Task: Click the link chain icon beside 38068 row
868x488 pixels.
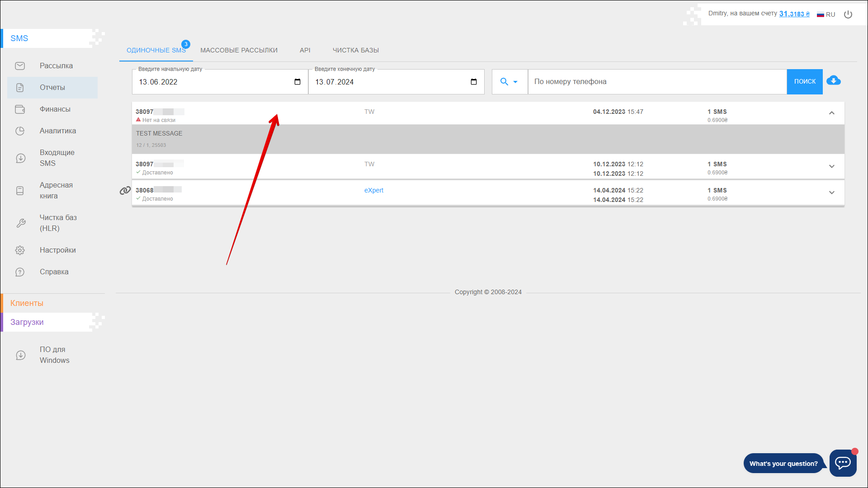Action: tap(125, 191)
